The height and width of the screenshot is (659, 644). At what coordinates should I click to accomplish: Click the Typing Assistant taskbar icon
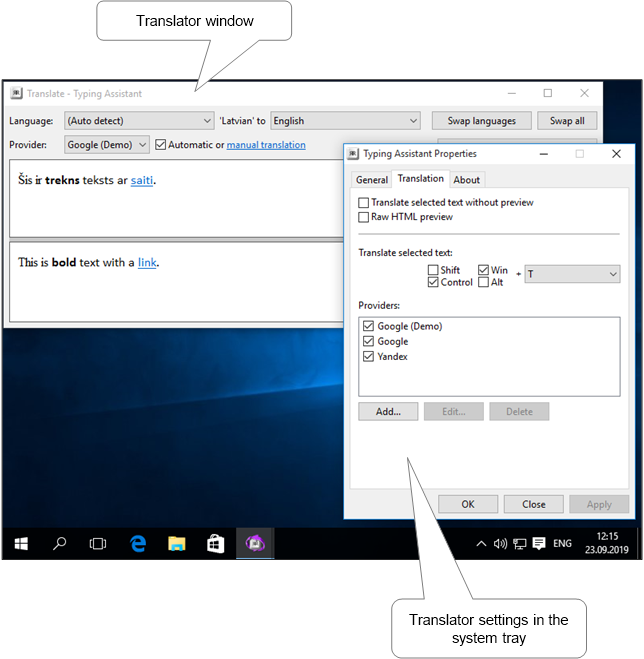point(255,543)
